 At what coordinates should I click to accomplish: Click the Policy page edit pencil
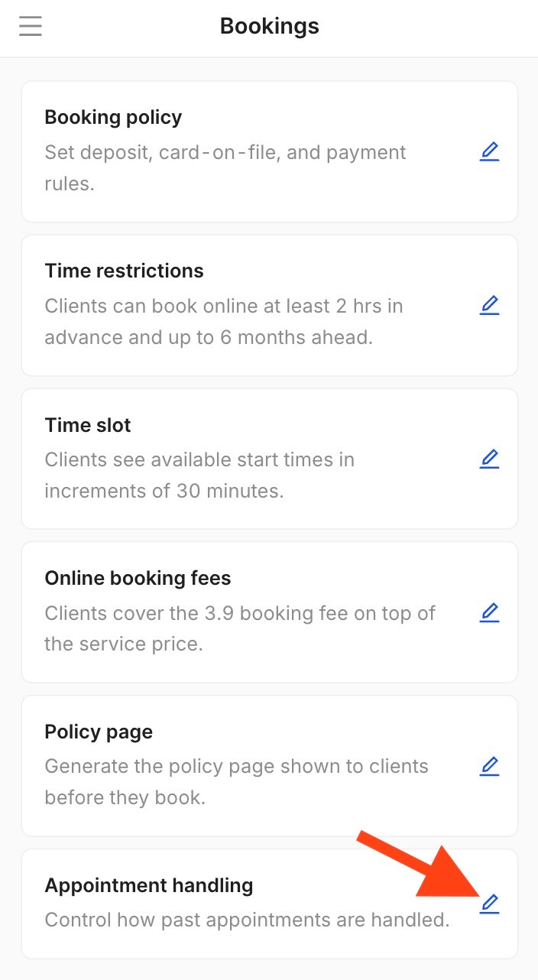(x=489, y=766)
